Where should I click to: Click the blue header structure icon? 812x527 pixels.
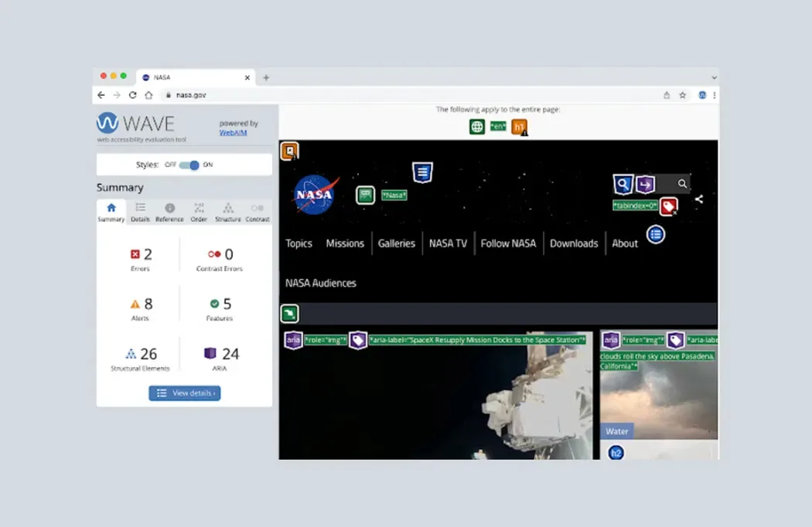click(x=422, y=172)
